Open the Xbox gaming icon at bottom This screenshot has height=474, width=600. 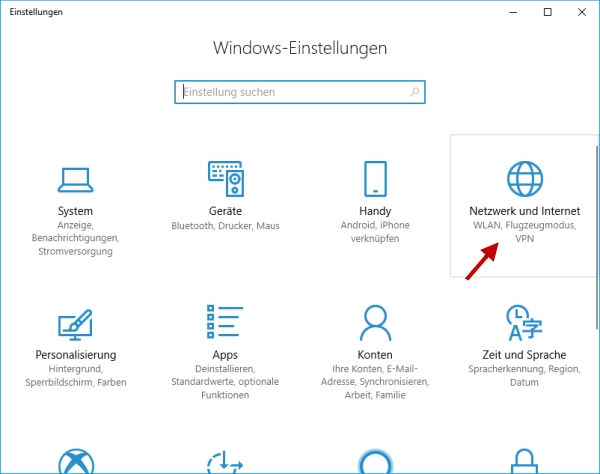click(x=76, y=461)
